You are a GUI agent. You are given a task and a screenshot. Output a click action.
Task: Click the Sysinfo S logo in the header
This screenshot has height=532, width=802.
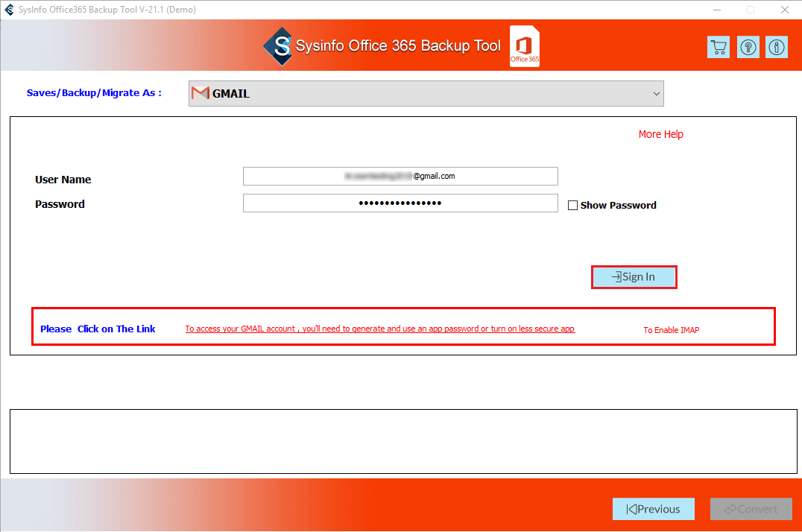pos(279,46)
